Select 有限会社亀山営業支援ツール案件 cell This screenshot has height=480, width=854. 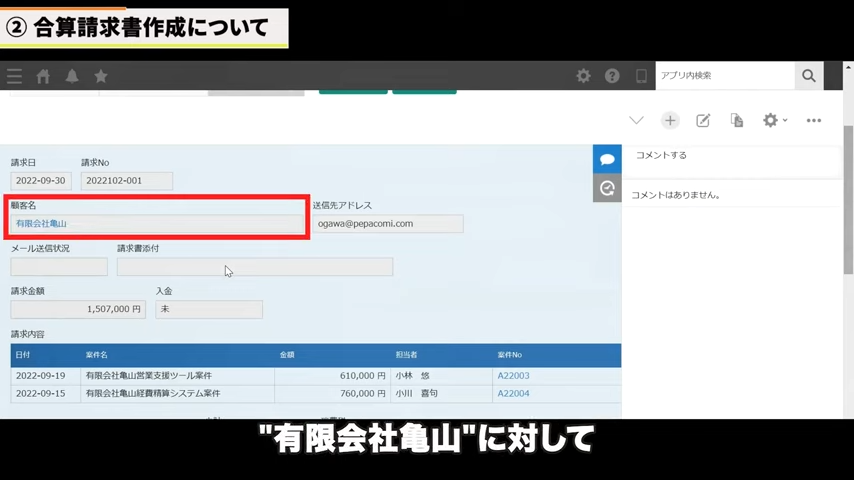click(178, 376)
